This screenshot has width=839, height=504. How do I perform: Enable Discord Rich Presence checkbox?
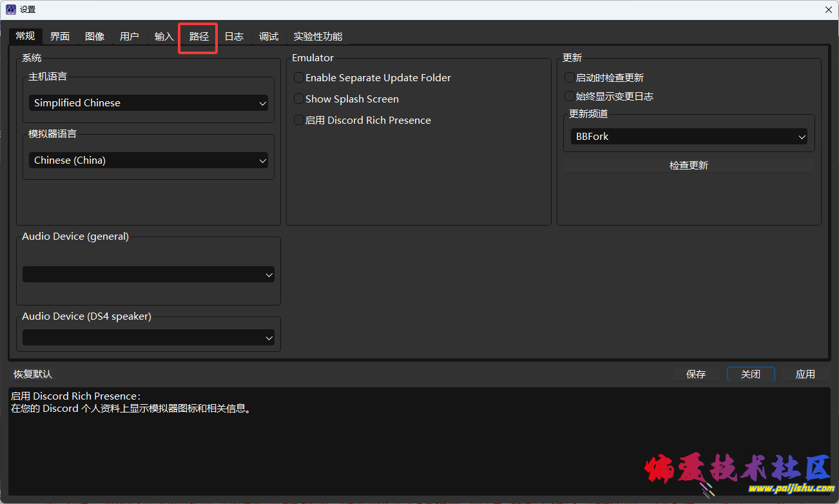tap(299, 121)
